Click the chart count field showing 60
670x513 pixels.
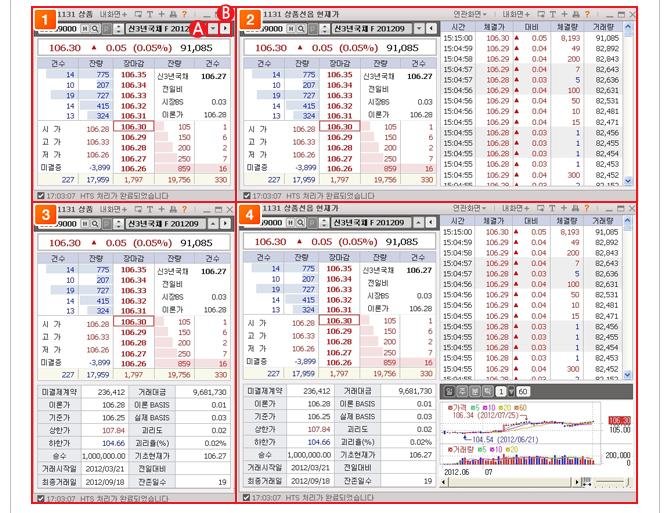pyautogui.click(x=523, y=391)
